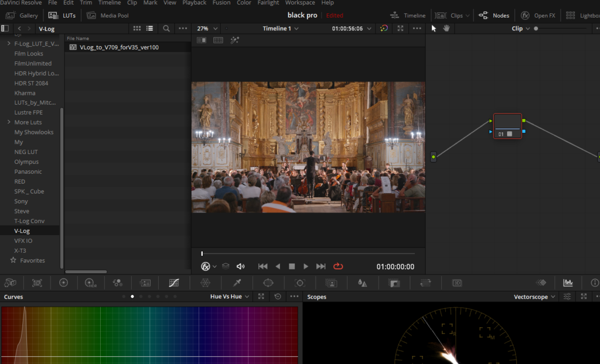
Task: Toggle the Nodes panel button
Action: (494, 15)
